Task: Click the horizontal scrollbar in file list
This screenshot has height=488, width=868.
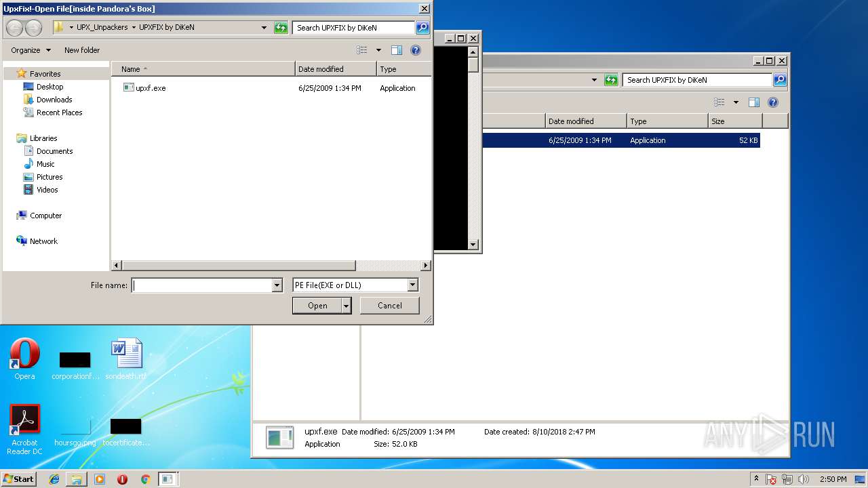Action: point(238,266)
